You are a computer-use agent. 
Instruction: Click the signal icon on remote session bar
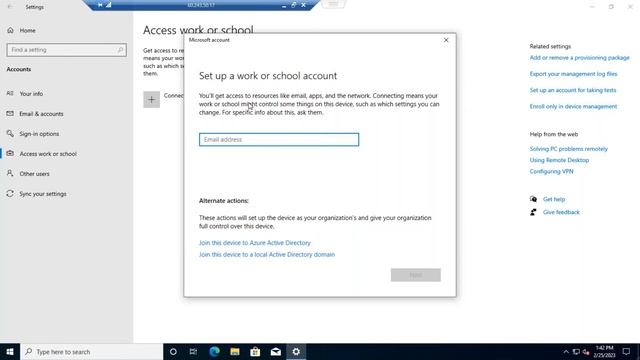(x=109, y=5)
